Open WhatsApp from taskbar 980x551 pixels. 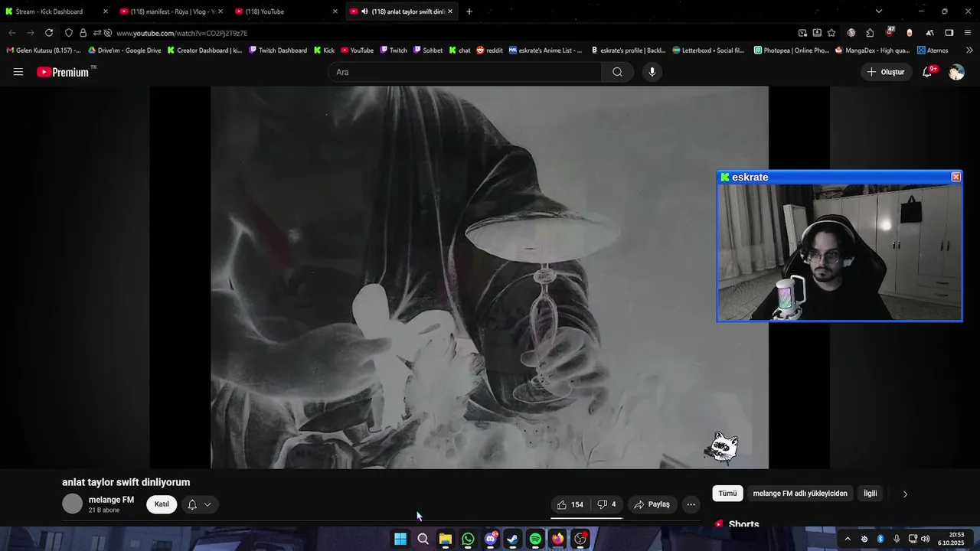click(468, 539)
